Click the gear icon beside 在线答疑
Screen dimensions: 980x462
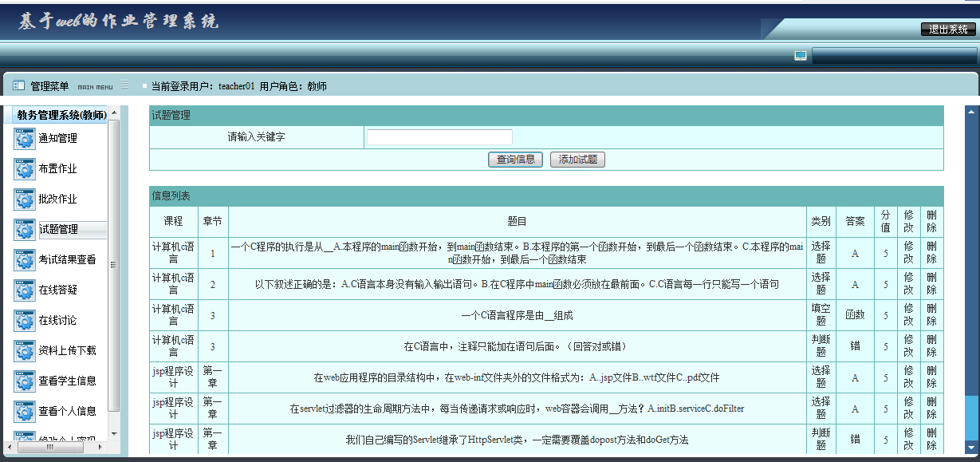[25, 290]
